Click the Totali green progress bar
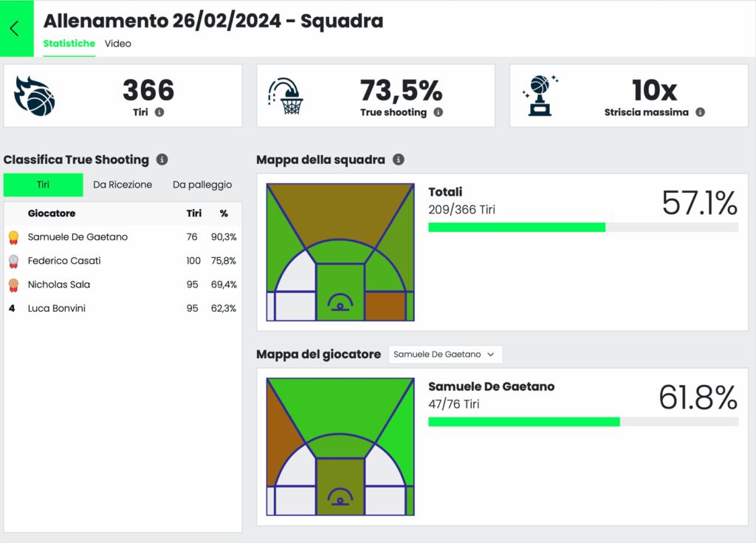Screen dimensions: 756x543 pyautogui.click(x=517, y=227)
